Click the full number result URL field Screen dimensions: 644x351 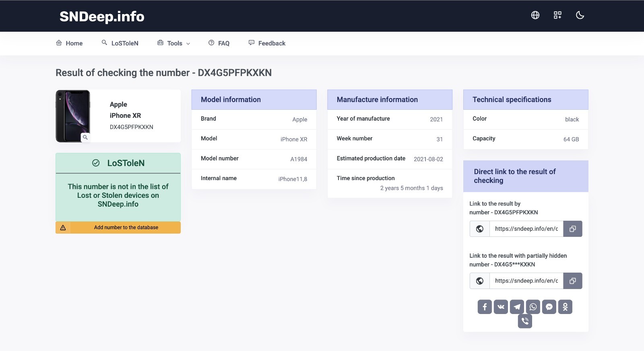click(x=526, y=229)
